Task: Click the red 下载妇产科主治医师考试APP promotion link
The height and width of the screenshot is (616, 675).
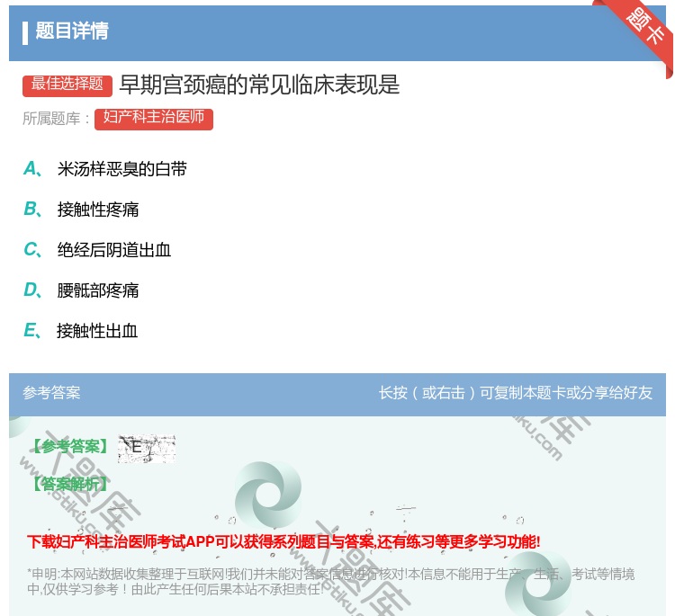Action: [x=283, y=541]
